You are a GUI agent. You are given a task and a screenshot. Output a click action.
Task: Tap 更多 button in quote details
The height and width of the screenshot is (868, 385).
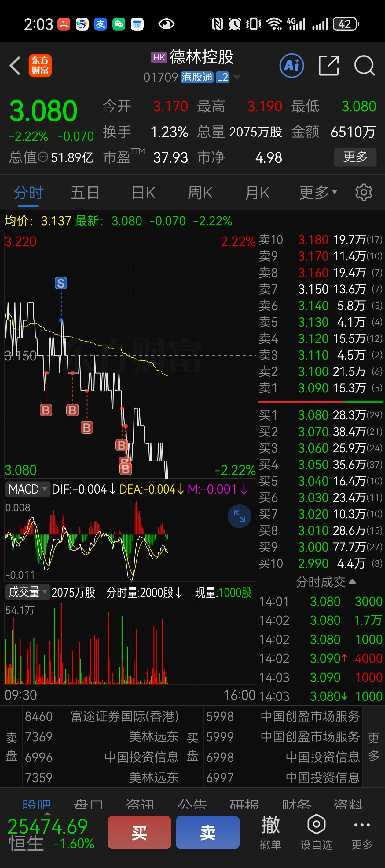click(355, 157)
